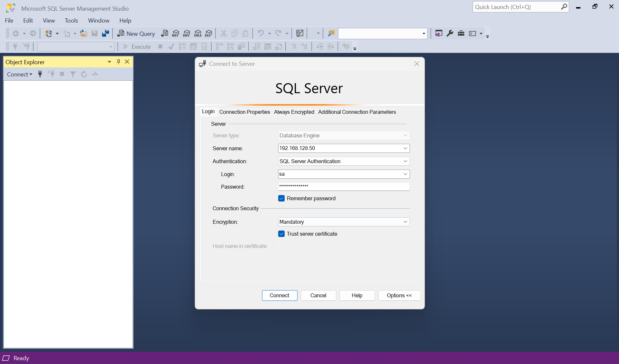
Task: Click into the Password field
Action: (344, 187)
